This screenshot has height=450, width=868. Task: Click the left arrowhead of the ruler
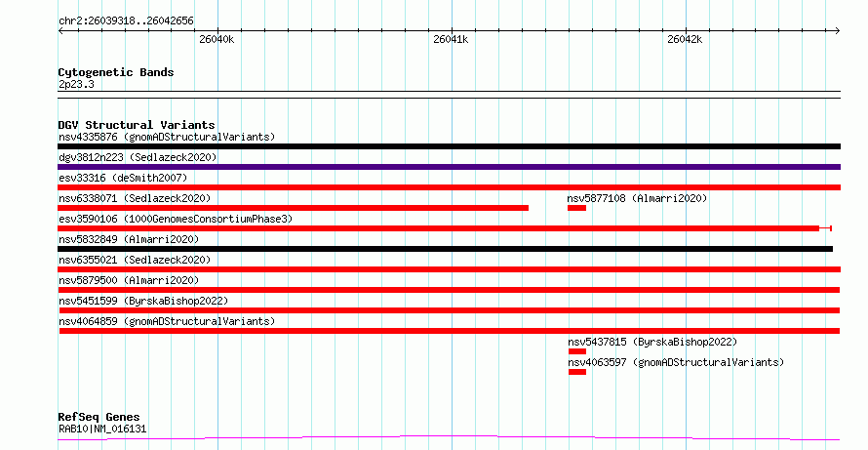pyautogui.click(x=60, y=31)
